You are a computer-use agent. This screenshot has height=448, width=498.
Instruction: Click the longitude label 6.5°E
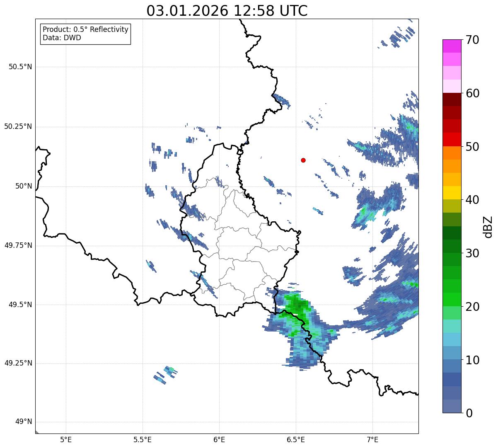tap(296, 439)
